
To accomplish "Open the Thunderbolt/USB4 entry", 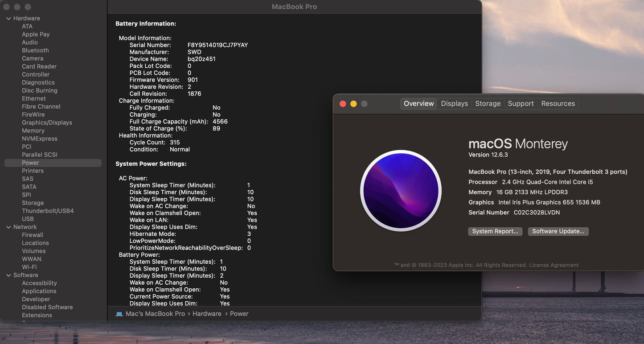I will 48,211.
